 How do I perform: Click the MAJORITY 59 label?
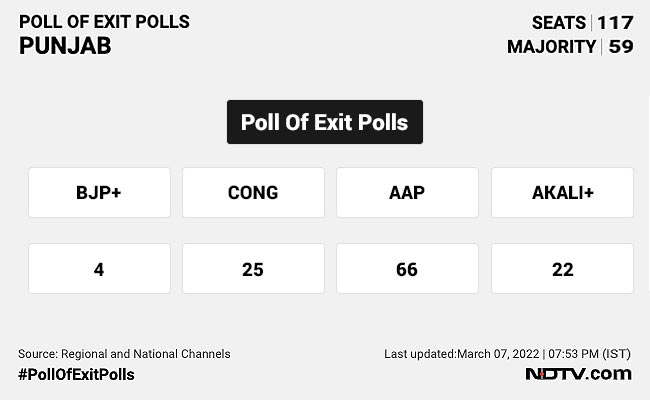pos(570,47)
